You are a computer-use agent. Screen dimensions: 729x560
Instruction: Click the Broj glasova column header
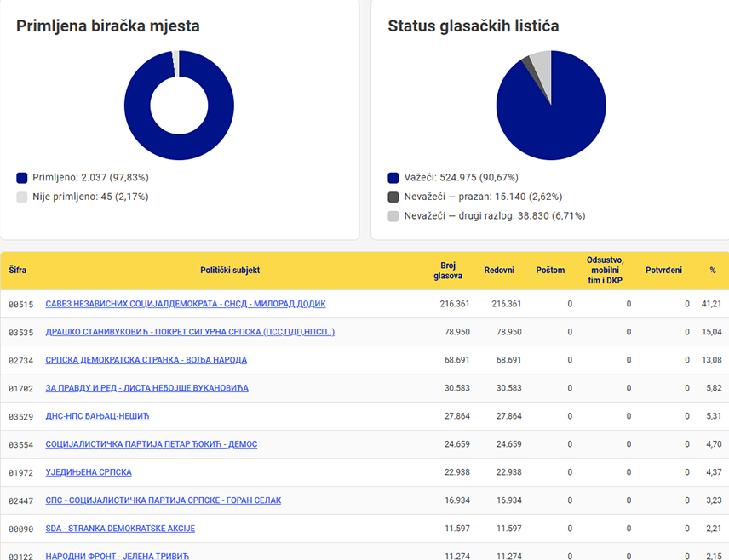448,271
